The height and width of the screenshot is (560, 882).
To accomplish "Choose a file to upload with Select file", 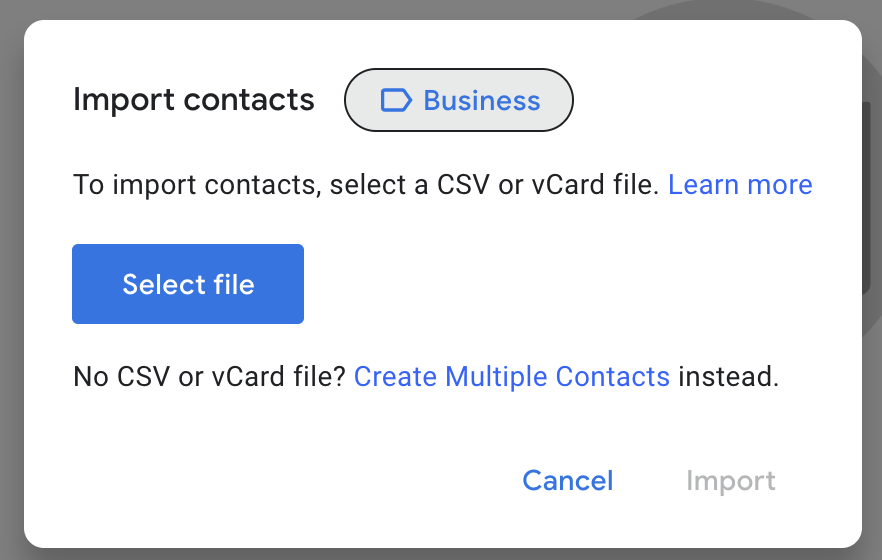I will (x=188, y=284).
